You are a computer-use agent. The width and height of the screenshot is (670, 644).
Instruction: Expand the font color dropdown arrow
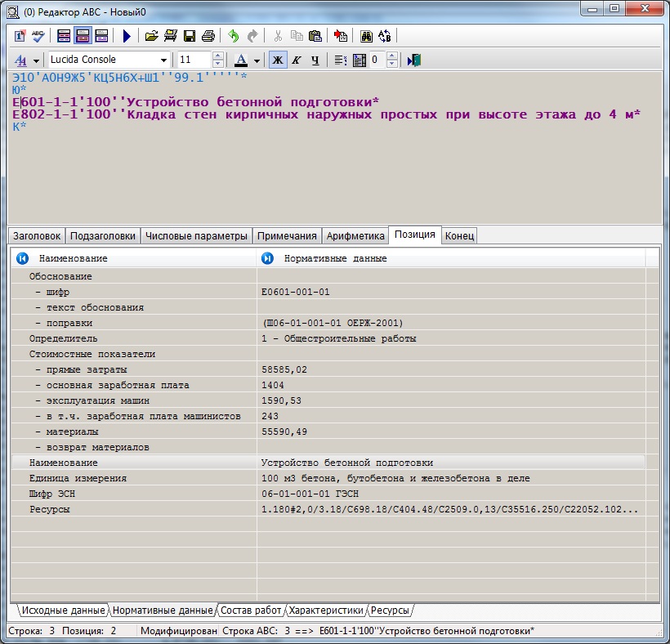257,60
